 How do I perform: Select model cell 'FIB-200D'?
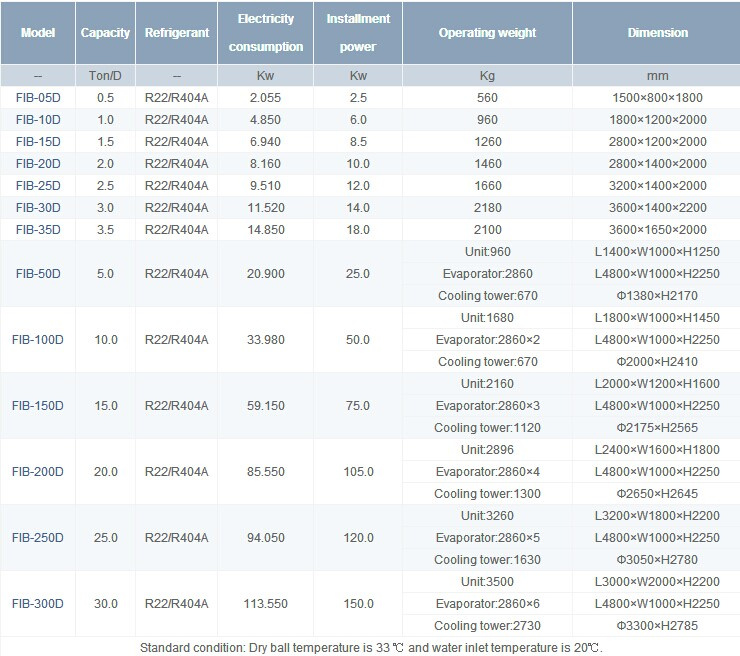click(x=38, y=471)
